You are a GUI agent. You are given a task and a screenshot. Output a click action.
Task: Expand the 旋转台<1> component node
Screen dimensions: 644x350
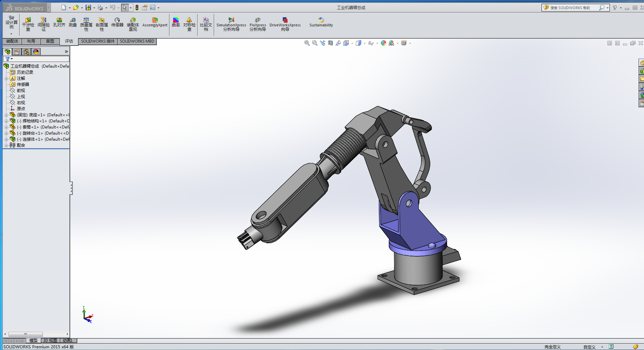tap(6, 133)
